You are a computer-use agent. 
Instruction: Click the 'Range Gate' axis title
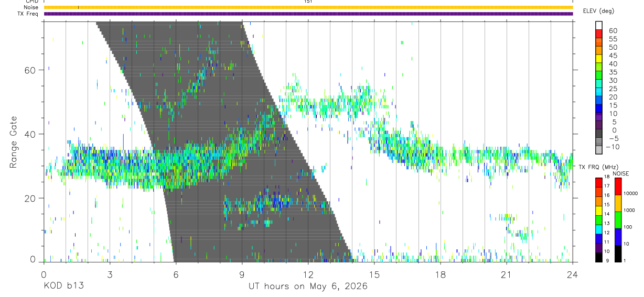tap(14, 142)
